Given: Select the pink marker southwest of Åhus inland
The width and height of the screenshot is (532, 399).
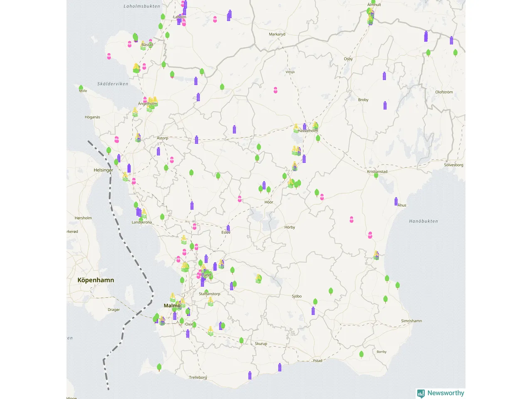Looking at the screenshot, I should click(352, 219).
